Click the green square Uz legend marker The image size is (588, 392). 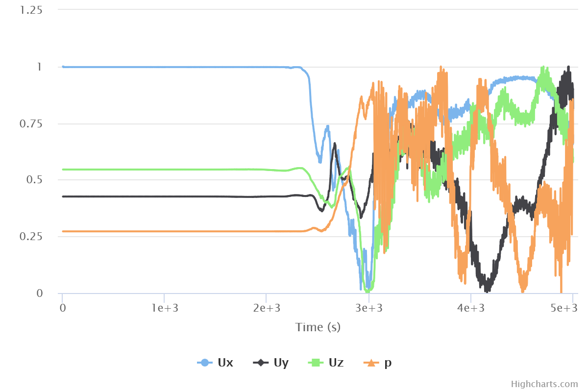(x=315, y=363)
